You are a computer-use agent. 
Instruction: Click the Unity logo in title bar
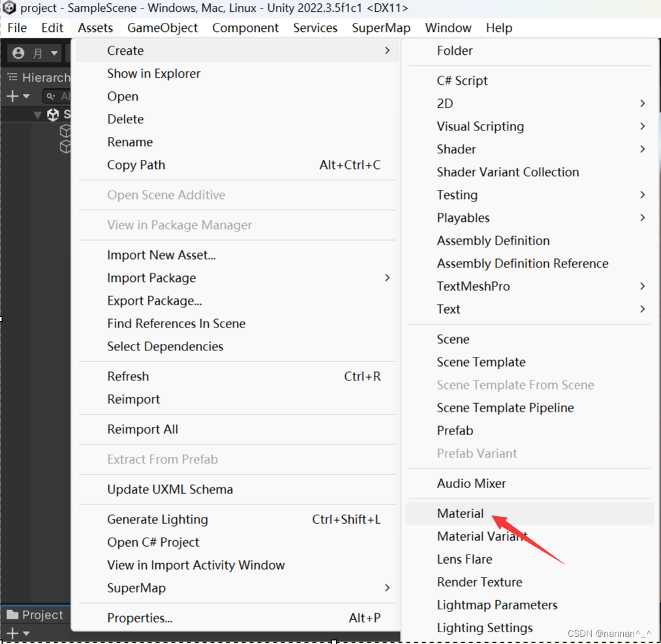(9, 8)
